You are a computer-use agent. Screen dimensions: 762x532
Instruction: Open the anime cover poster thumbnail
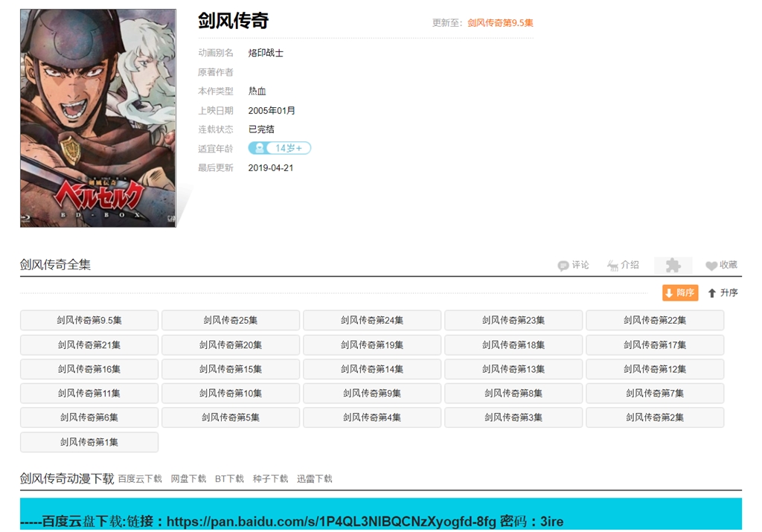(x=98, y=118)
